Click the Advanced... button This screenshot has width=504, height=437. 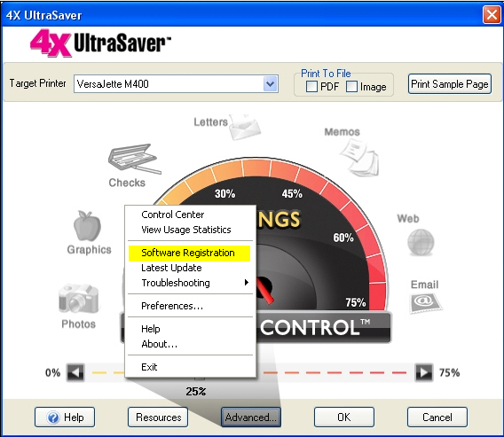coord(251,417)
